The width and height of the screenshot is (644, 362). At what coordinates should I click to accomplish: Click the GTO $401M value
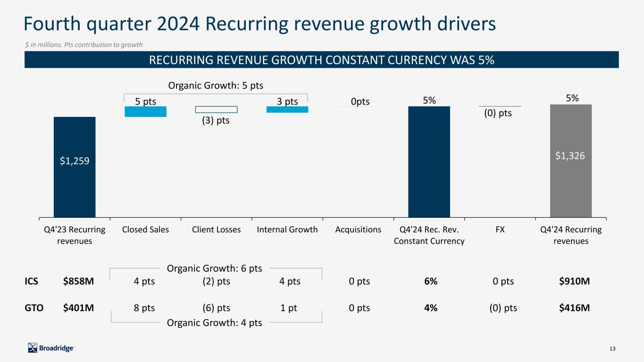[x=78, y=308]
